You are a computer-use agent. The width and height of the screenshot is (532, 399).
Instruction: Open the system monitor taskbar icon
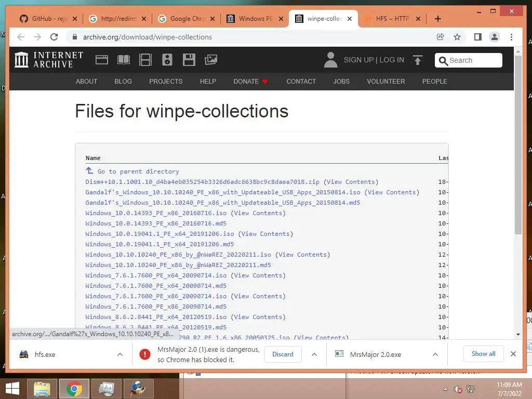click(x=107, y=389)
